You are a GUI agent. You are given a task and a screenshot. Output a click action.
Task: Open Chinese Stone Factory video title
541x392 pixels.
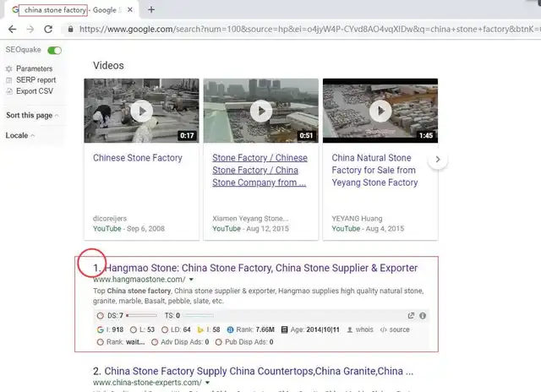(x=138, y=158)
